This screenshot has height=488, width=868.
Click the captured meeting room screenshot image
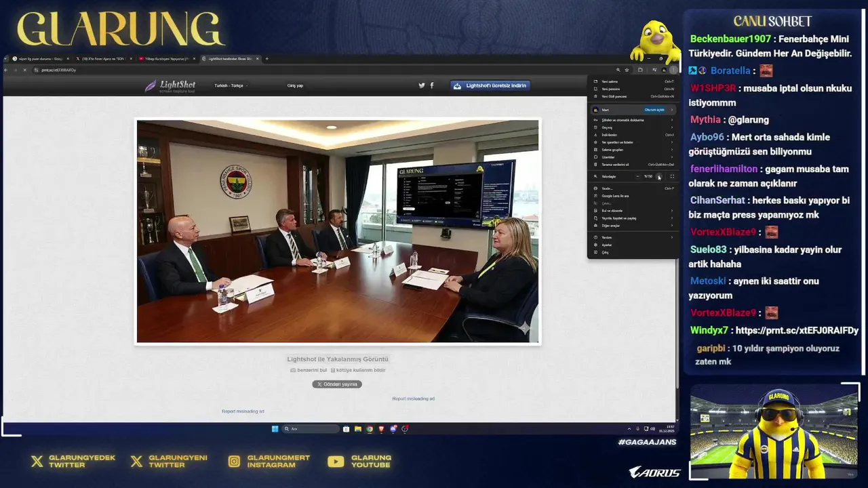(x=338, y=231)
